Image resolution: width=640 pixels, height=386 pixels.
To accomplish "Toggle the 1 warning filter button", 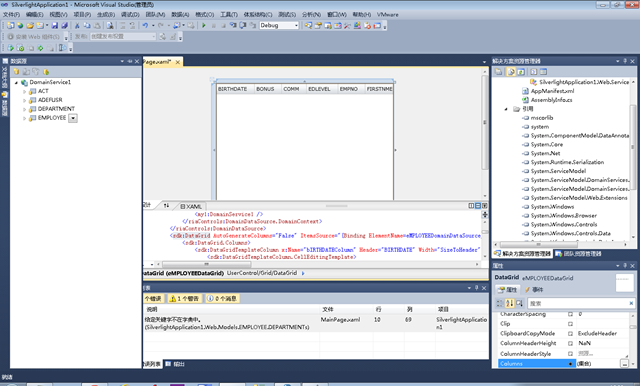I will (184, 299).
